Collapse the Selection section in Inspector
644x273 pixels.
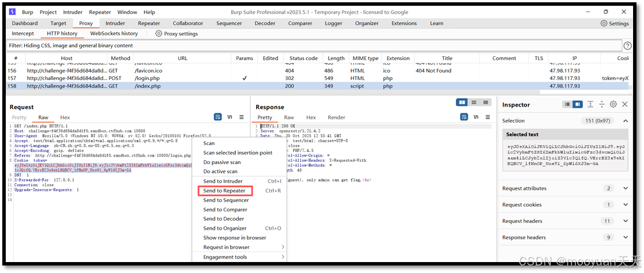tap(626, 121)
